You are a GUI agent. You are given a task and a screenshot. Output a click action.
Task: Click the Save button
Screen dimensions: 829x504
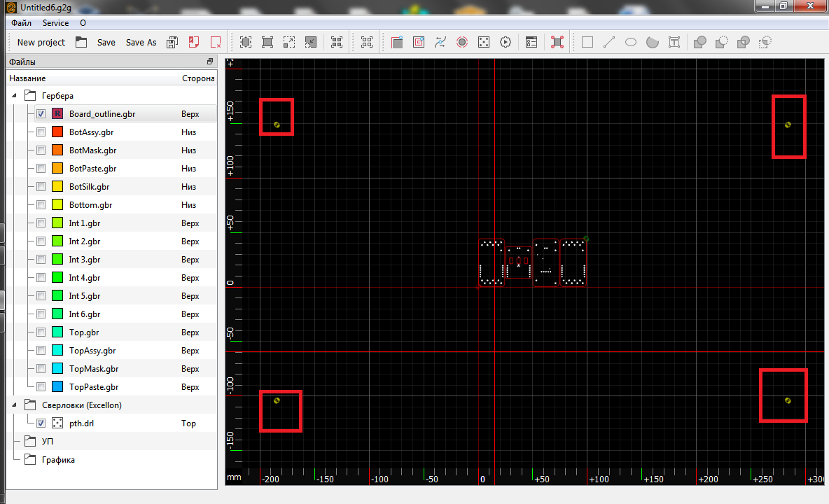click(106, 42)
